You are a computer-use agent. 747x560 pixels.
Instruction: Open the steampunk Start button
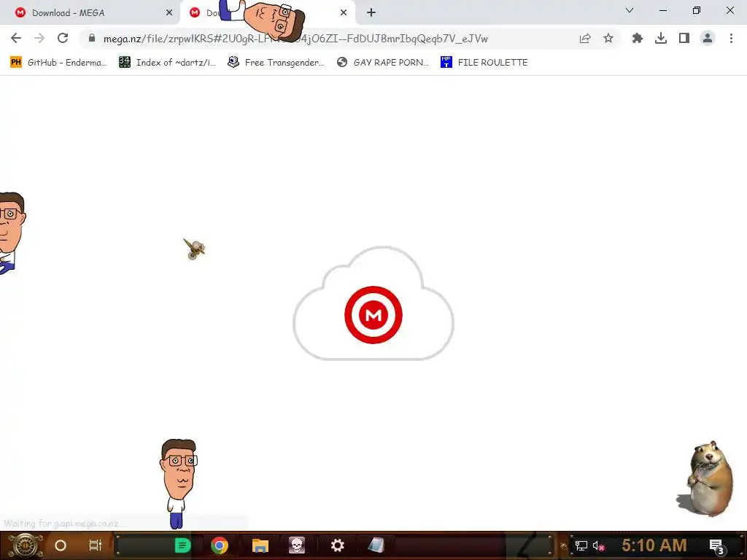point(25,545)
